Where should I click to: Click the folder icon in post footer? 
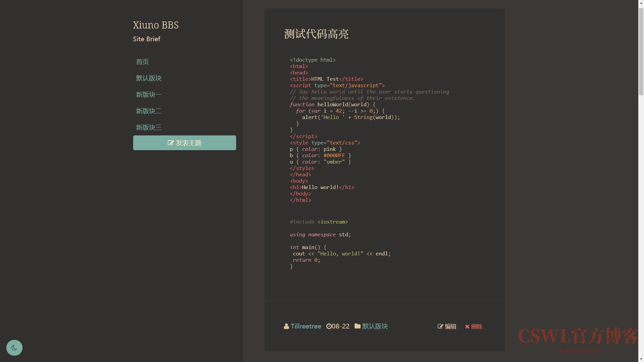[358, 326]
